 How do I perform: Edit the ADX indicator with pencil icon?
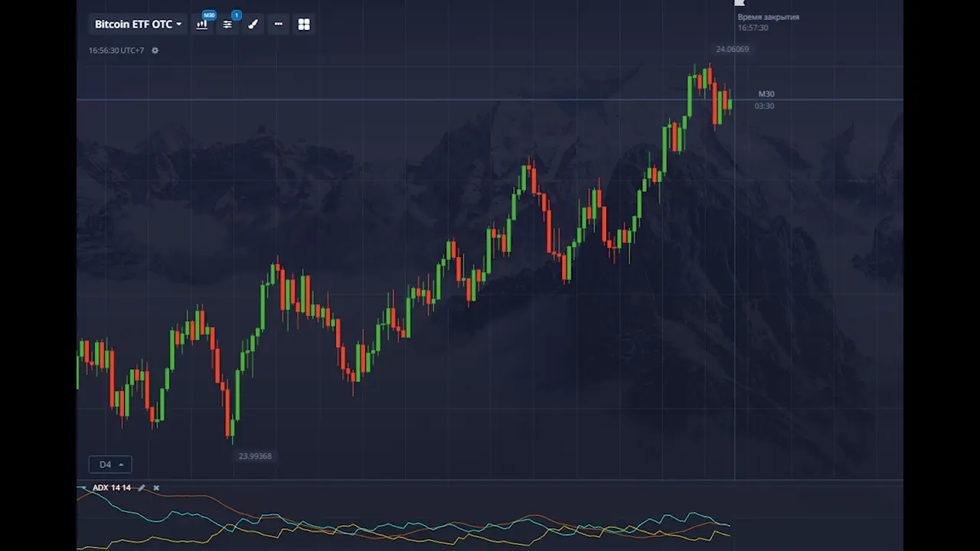(142, 487)
